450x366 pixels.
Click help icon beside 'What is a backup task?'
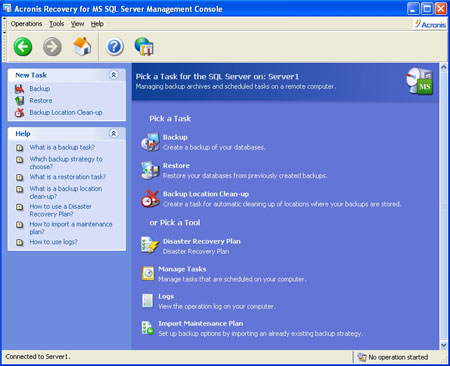[x=20, y=148]
